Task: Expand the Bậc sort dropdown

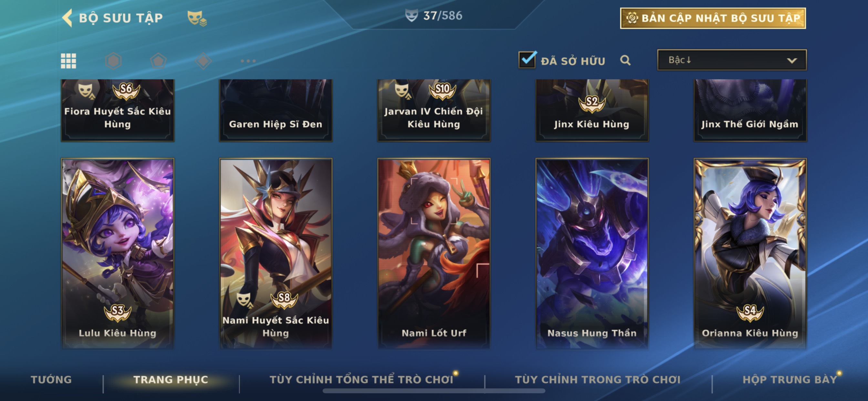Action: (x=732, y=60)
